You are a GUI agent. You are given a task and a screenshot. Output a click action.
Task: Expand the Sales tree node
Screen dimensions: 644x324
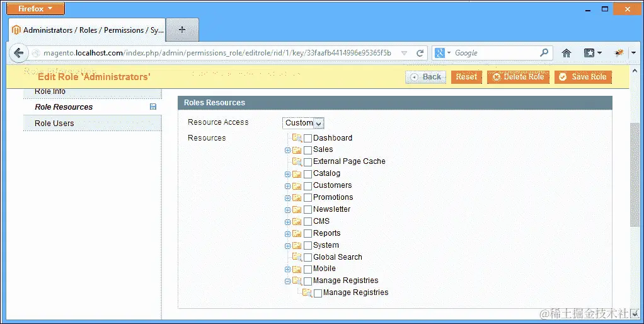(287, 150)
